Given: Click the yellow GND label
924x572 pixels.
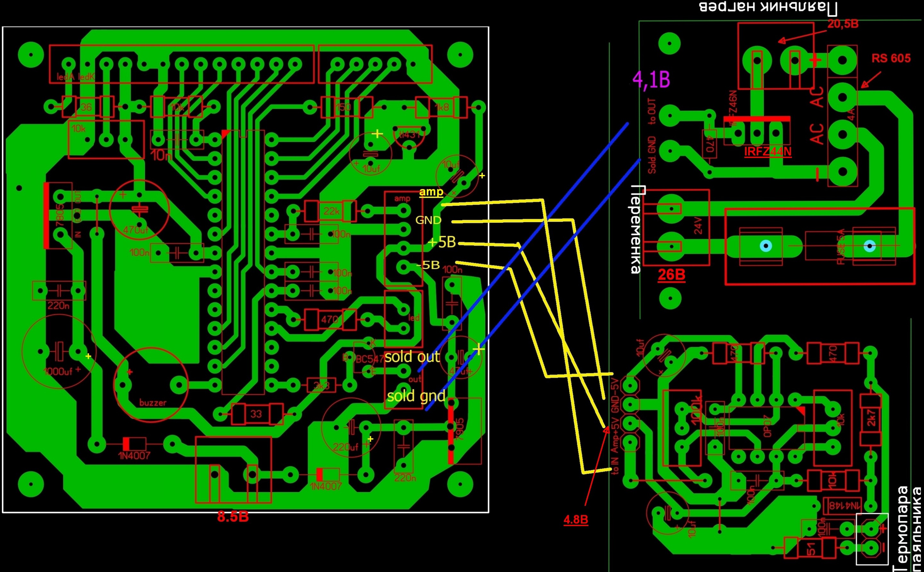Looking at the screenshot, I should (x=428, y=220).
